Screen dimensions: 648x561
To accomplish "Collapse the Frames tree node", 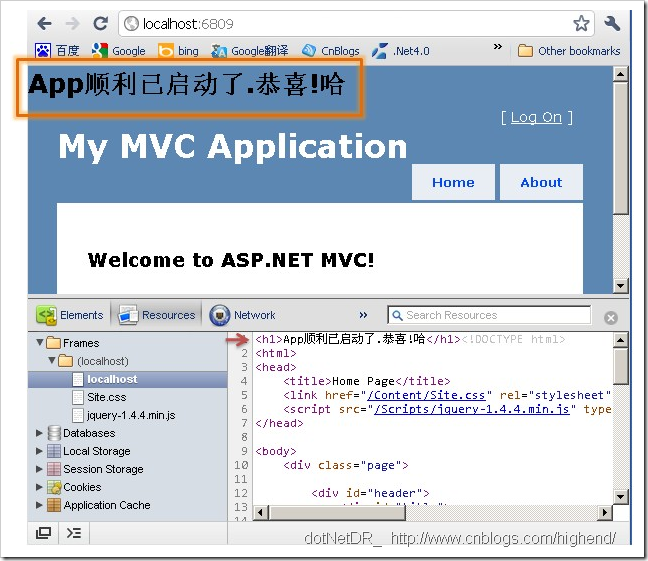I will point(40,342).
